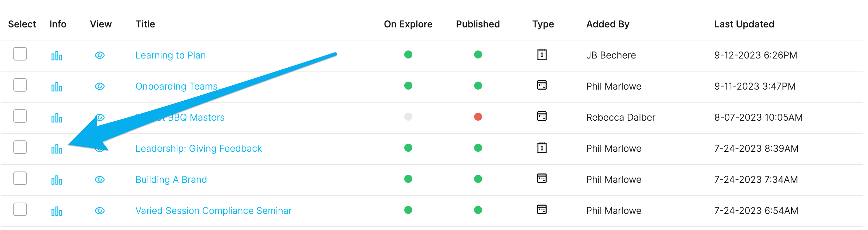
Task: View Building A Brand with eye icon
Action: 100,180
